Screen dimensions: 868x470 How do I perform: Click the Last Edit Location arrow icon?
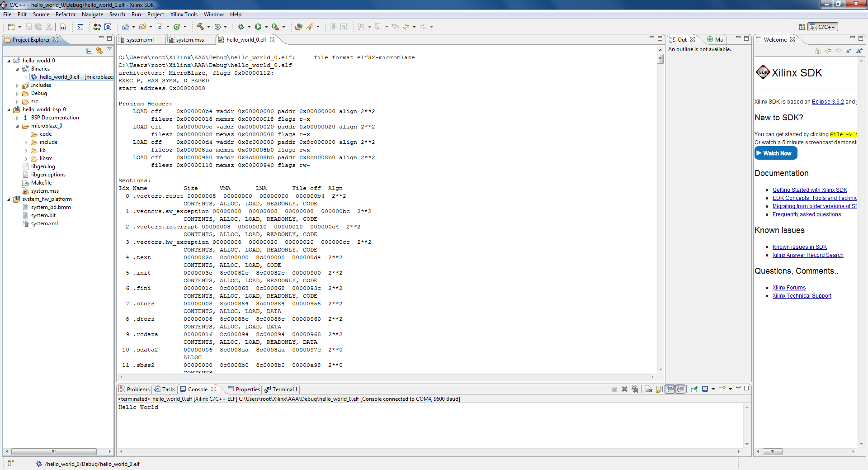coord(395,27)
